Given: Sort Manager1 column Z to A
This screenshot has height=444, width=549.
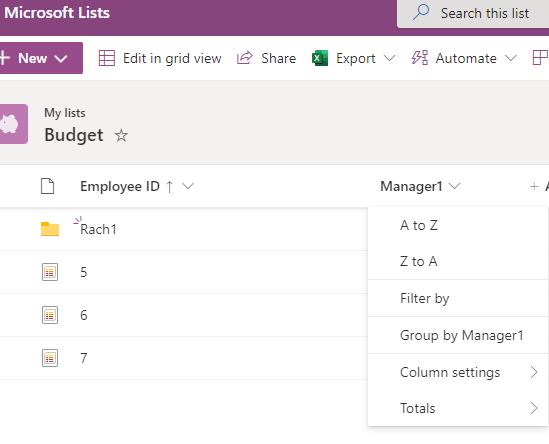Looking at the screenshot, I should pos(458,261).
